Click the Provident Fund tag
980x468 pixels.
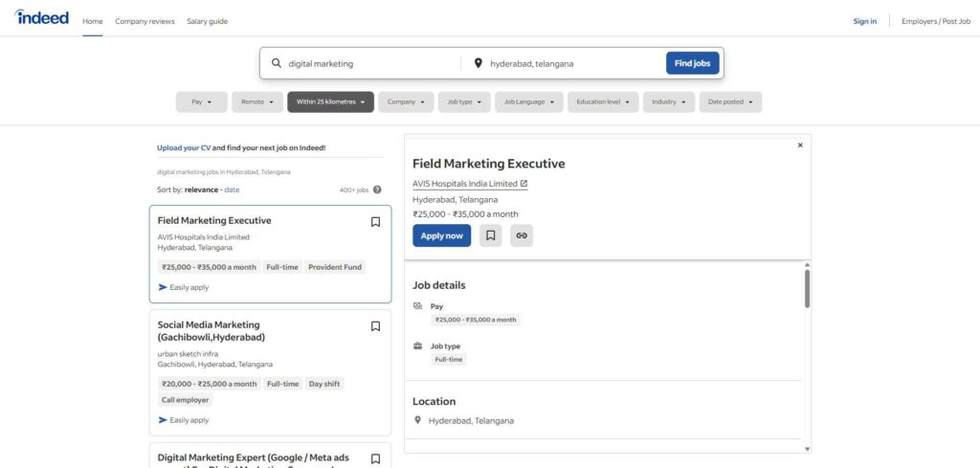point(335,267)
